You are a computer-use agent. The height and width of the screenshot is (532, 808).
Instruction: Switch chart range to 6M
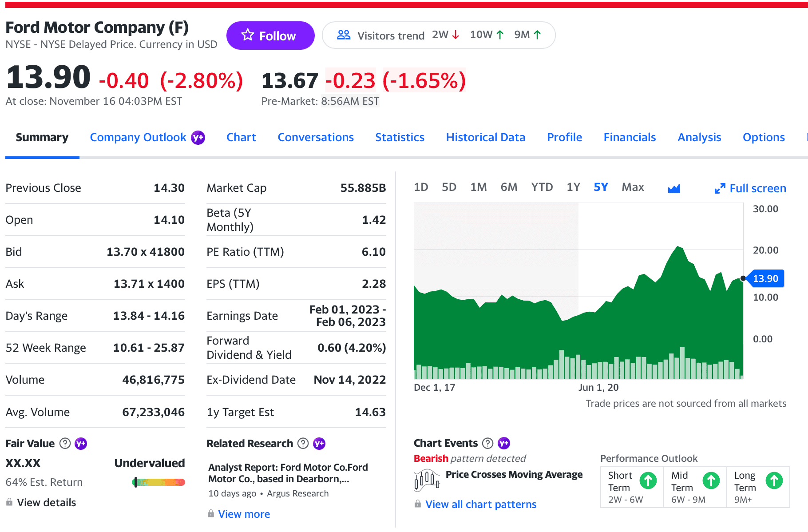click(x=509, y=187)
